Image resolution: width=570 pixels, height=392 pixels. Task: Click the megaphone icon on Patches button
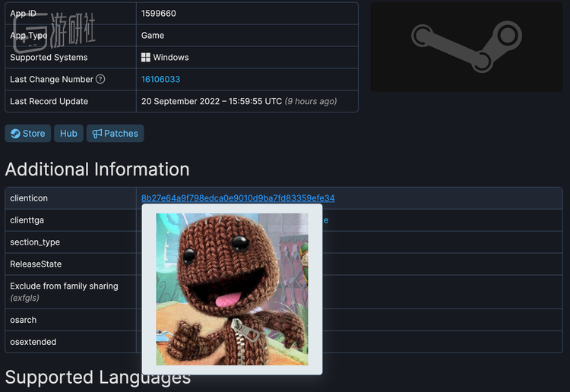click(x=97, y=134)
